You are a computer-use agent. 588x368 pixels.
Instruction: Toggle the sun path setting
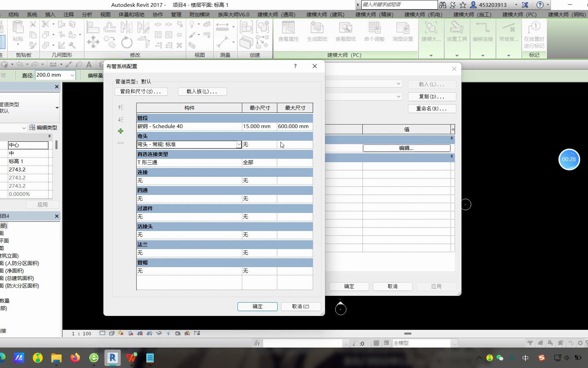tap(121, 333)
